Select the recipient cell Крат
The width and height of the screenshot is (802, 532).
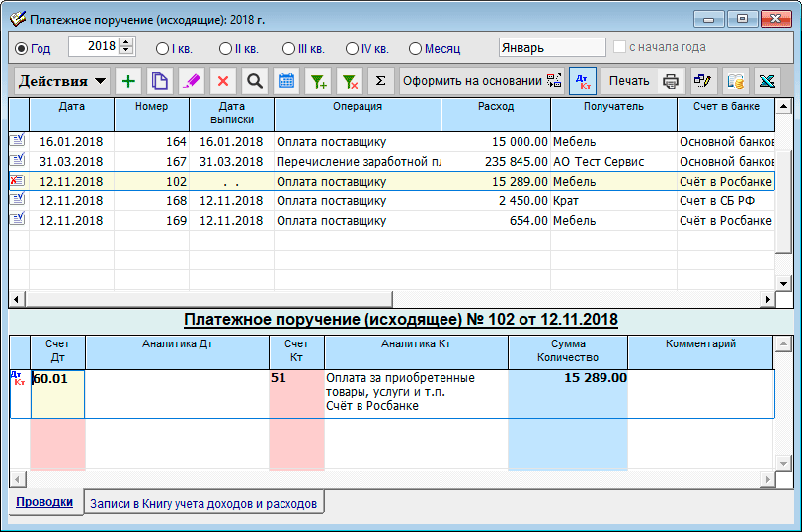613,200
